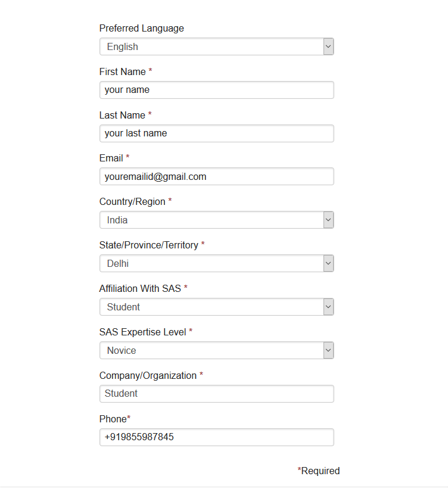Click the "Company/Organization" label text
The image size is (448, 498).
click(148, 375)
